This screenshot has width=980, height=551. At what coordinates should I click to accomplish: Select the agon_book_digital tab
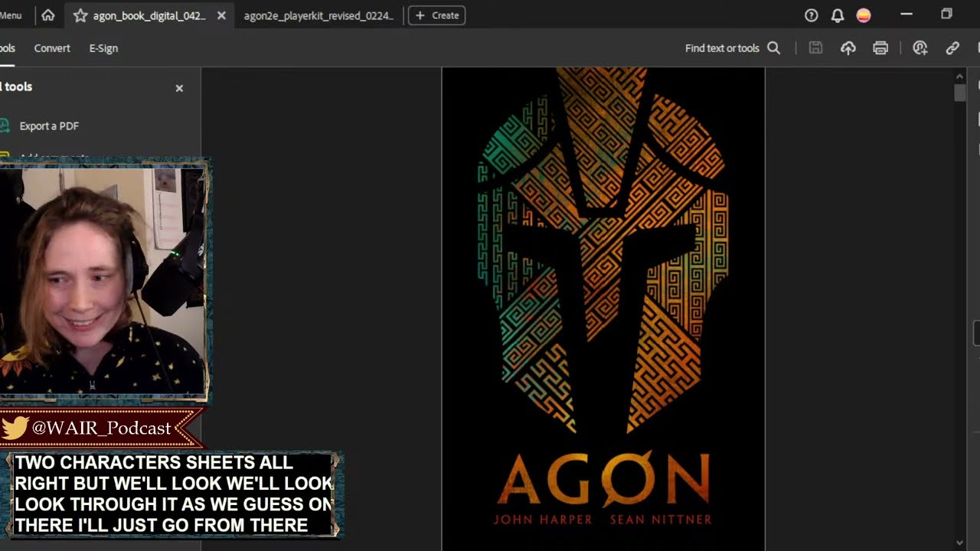[149, 15]
